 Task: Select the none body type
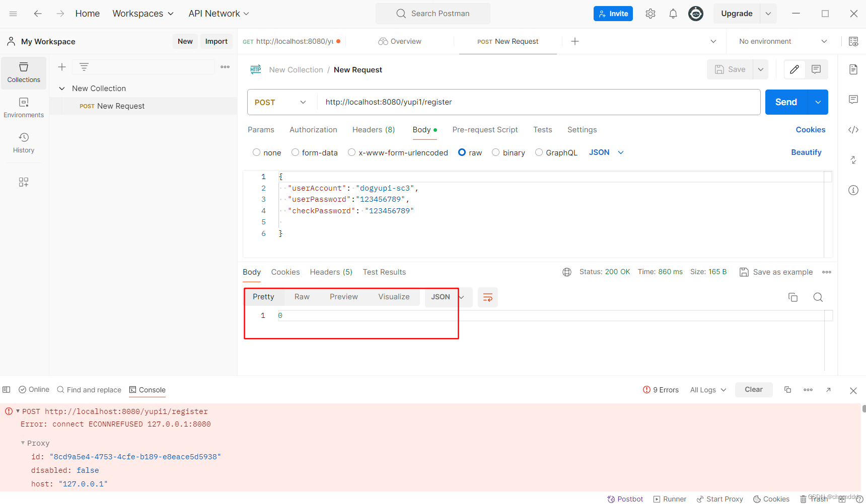[x=257, y=152]
